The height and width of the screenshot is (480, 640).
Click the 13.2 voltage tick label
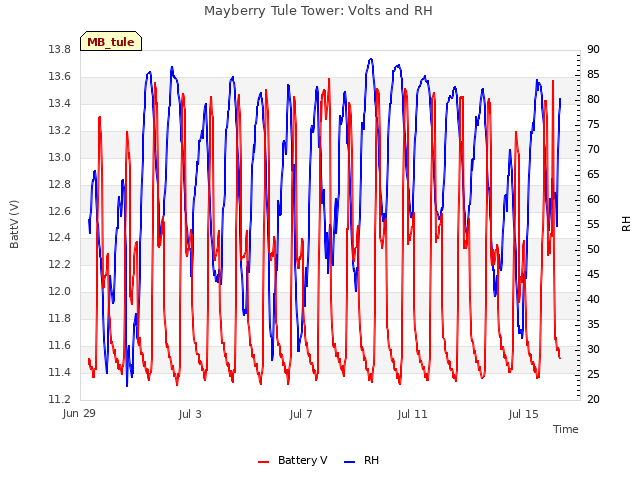pos(59,131)
